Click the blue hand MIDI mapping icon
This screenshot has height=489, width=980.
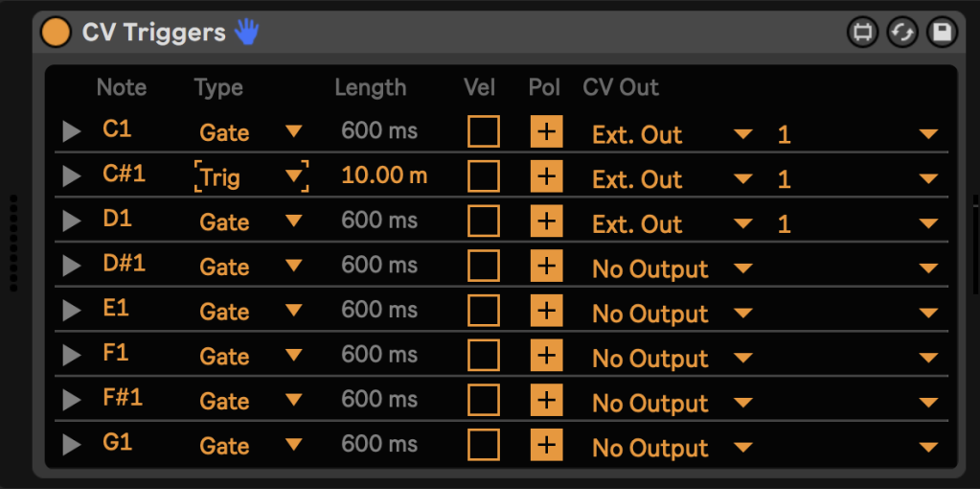click(247, 32)
